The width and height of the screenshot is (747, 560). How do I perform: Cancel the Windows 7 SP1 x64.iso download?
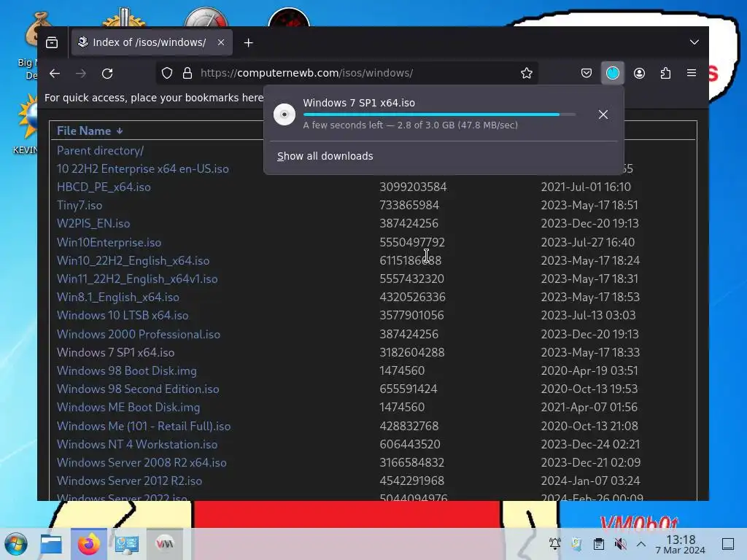tap(603, 114)
